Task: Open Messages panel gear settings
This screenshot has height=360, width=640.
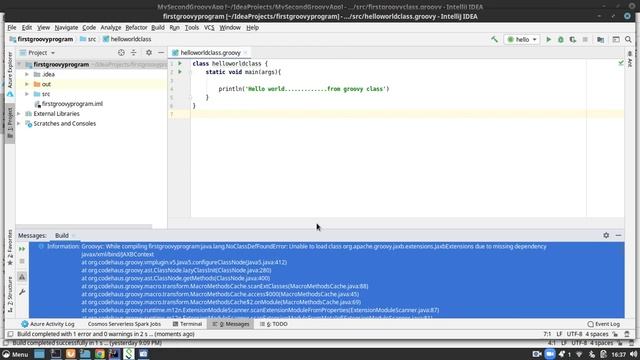Action: [x=606, y=236]
